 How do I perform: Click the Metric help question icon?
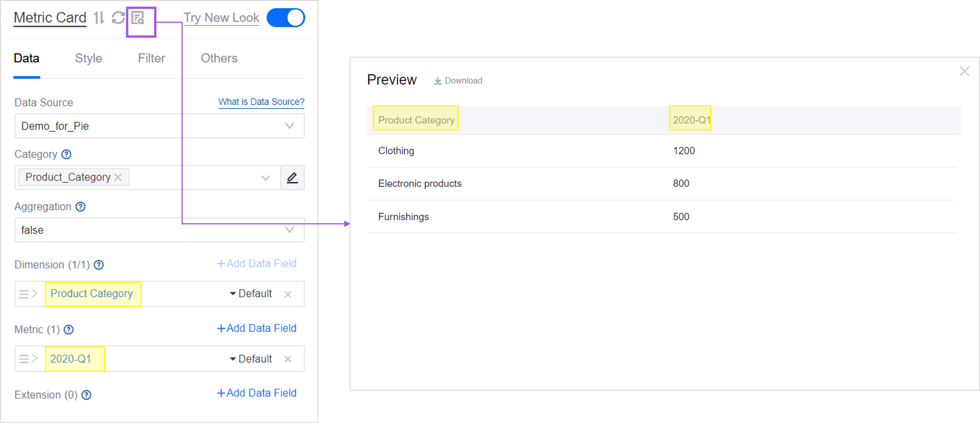click(x=68, y=330)
